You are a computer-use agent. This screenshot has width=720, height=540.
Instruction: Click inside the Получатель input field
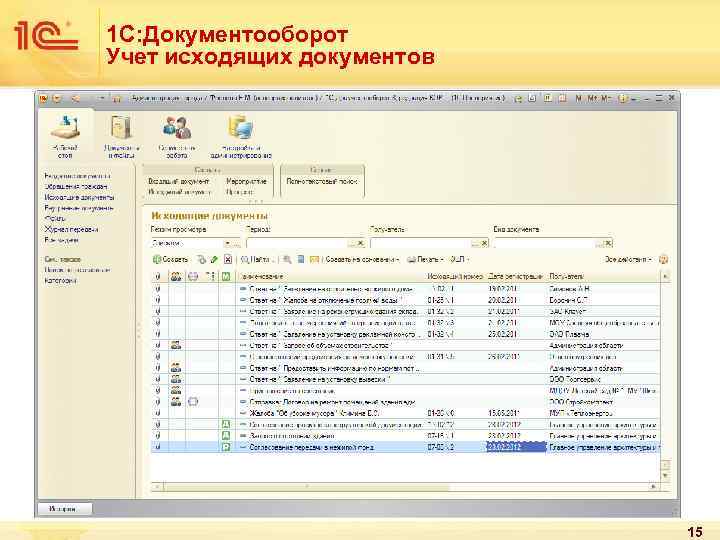point(421,243)
